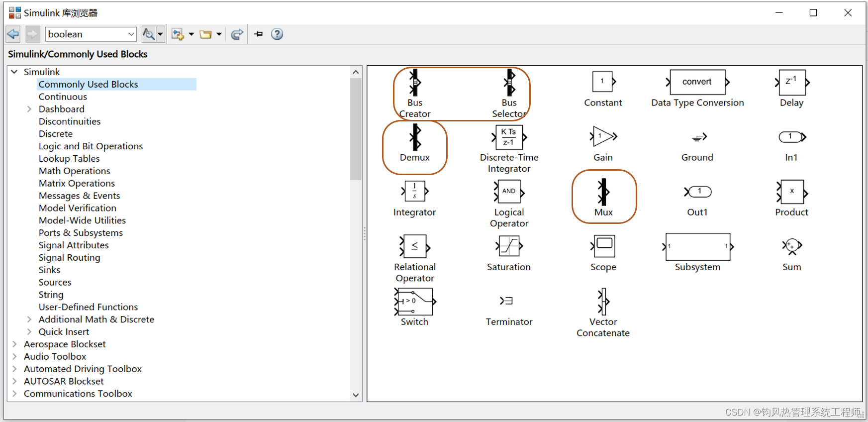Select the Subsystem block icon
This screenshot has height=422, width=868.
click(x=698, y=247)
